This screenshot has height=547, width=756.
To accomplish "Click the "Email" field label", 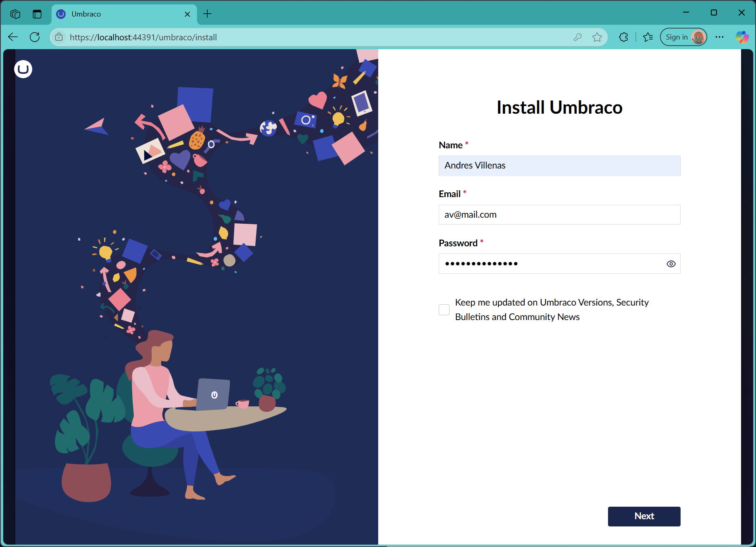I will 450,194.
